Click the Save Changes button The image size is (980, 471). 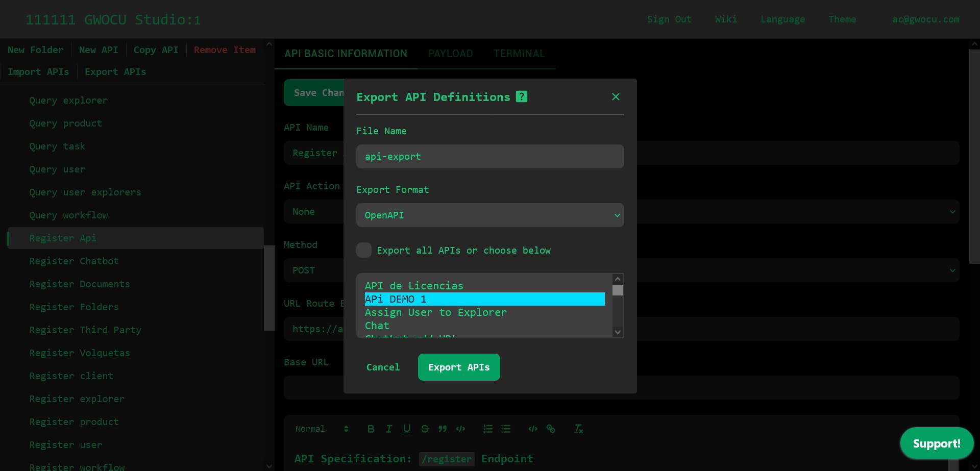tap(314, 92)
